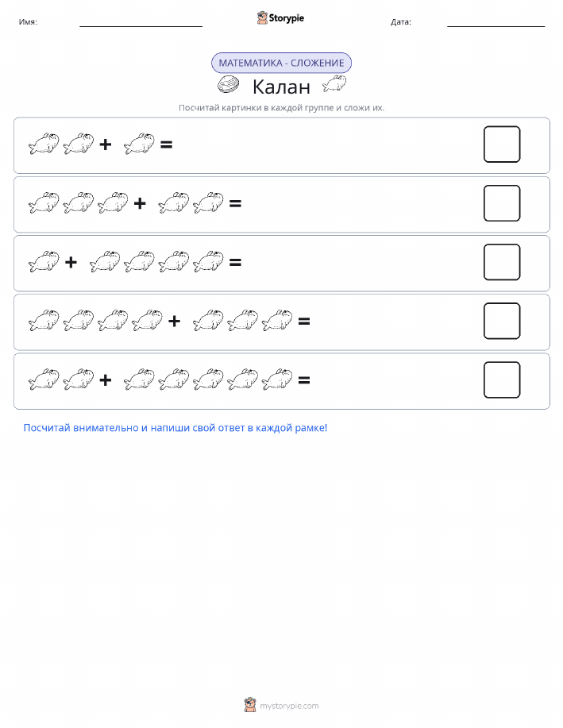Screen dimensions: 563x728
Task: Click the plus sign in the first row
Action: (106, 144)
